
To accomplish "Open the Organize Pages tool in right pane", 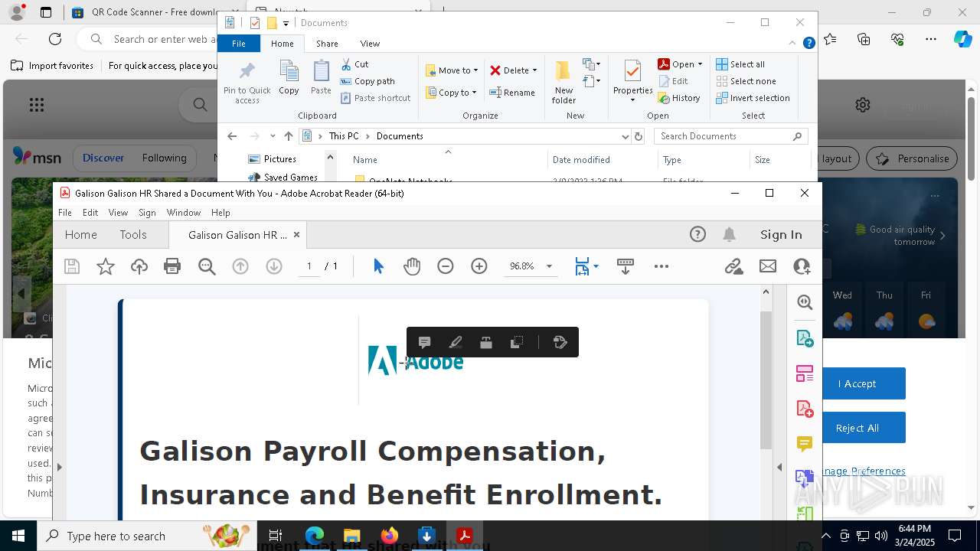I will coord(805,373).
